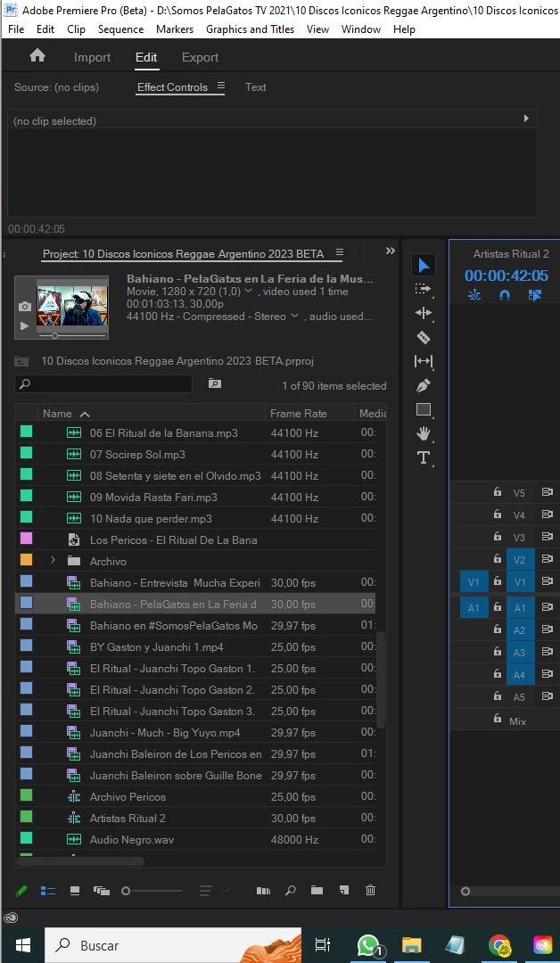The height and width of the screenshot is (963, 560).
Task: Switch to the Import workspace tab
Action: pyautogui.click(x=92, y=57)
